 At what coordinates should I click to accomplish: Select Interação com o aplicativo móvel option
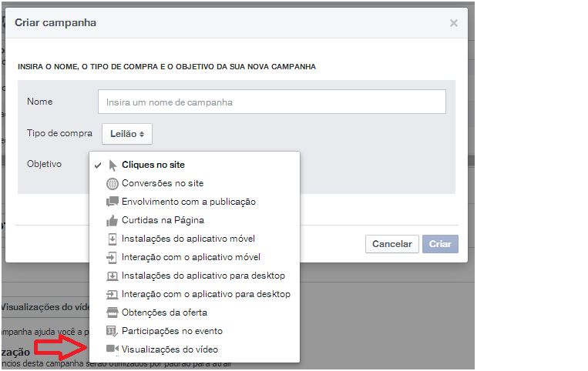(x=191, y=257)
